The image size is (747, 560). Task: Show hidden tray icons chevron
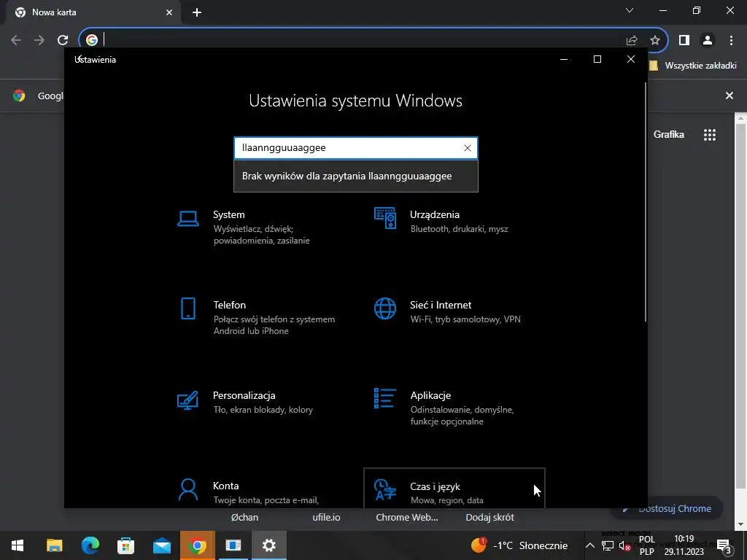click(589, 545)
